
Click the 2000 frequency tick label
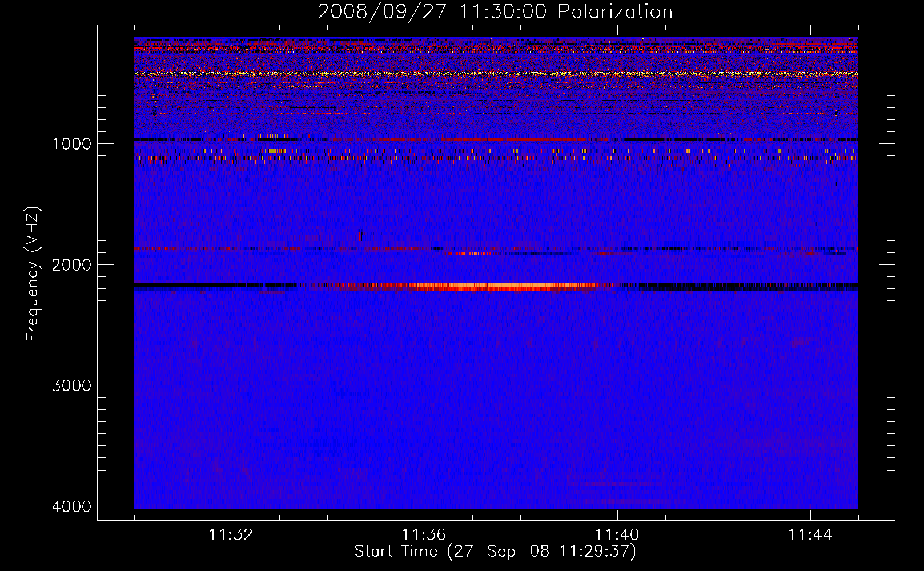(71, 264)
